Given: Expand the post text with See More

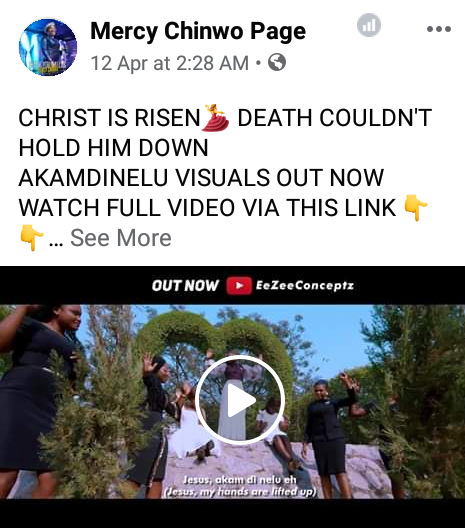Looking at the screenshot, I should coord(121,238).
